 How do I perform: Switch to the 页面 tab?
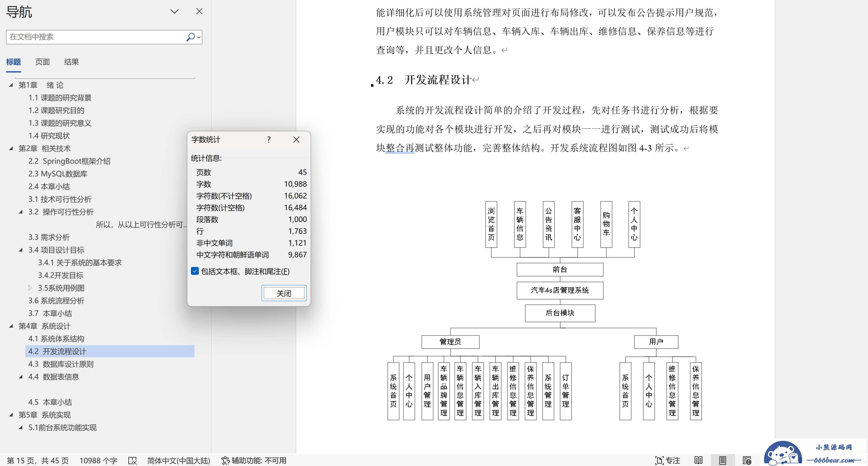tap(43, 62)
